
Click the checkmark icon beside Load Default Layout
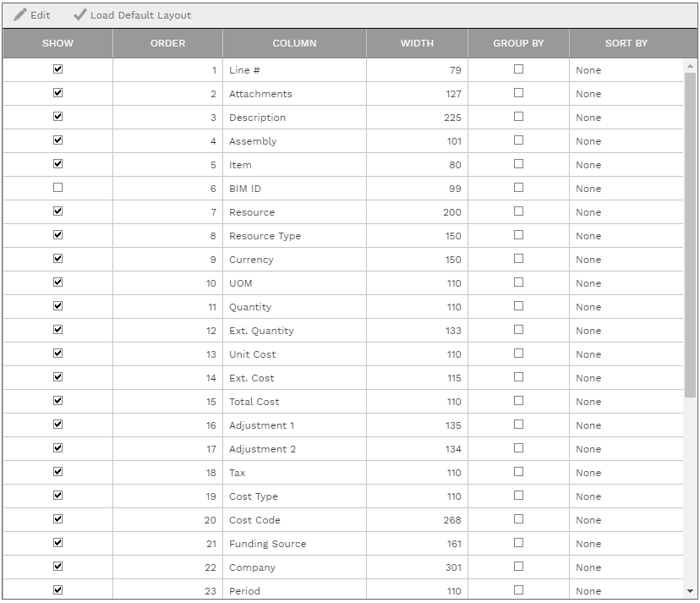82,14
